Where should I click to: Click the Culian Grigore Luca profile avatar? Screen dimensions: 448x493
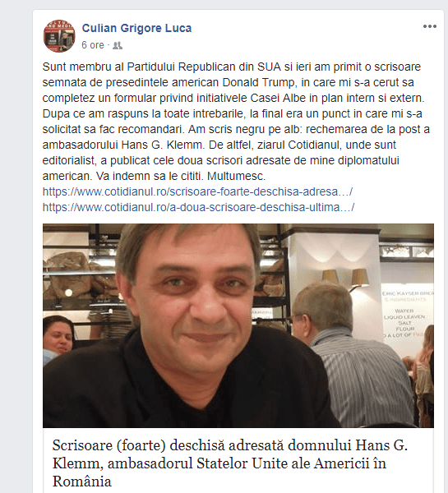tap(59, 36)
